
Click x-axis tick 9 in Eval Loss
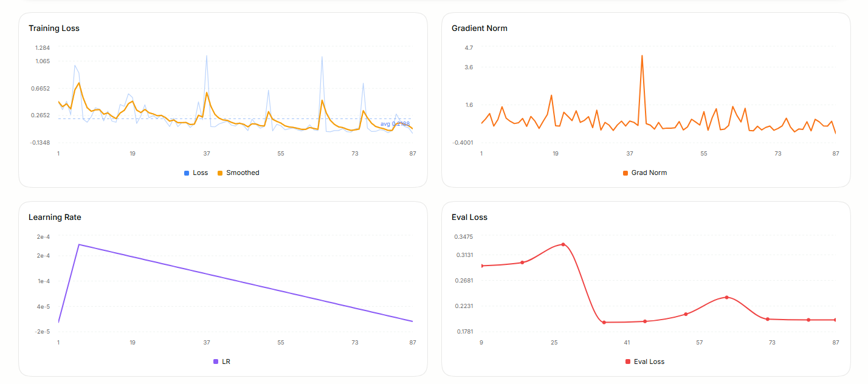tap(481, 343)
